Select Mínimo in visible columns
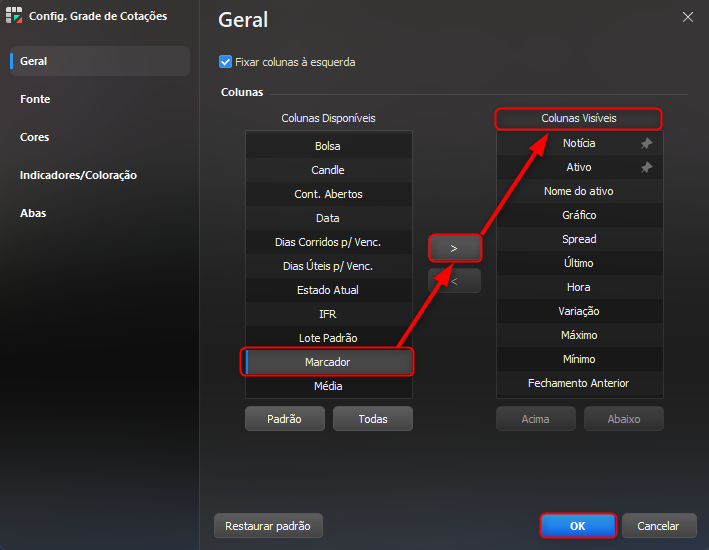 [580, 359]
